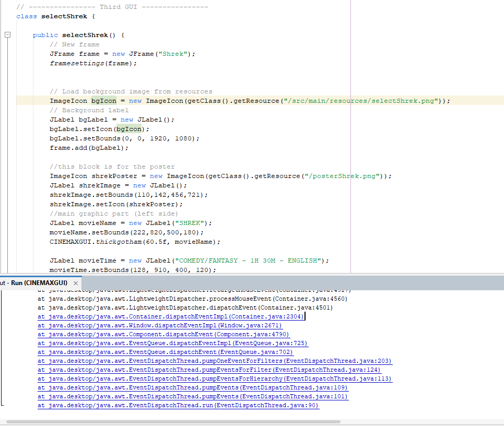Click the "//main graphic part (left side)" comment
The width and height of the screenshot is (504, 426).
point(114,214)
